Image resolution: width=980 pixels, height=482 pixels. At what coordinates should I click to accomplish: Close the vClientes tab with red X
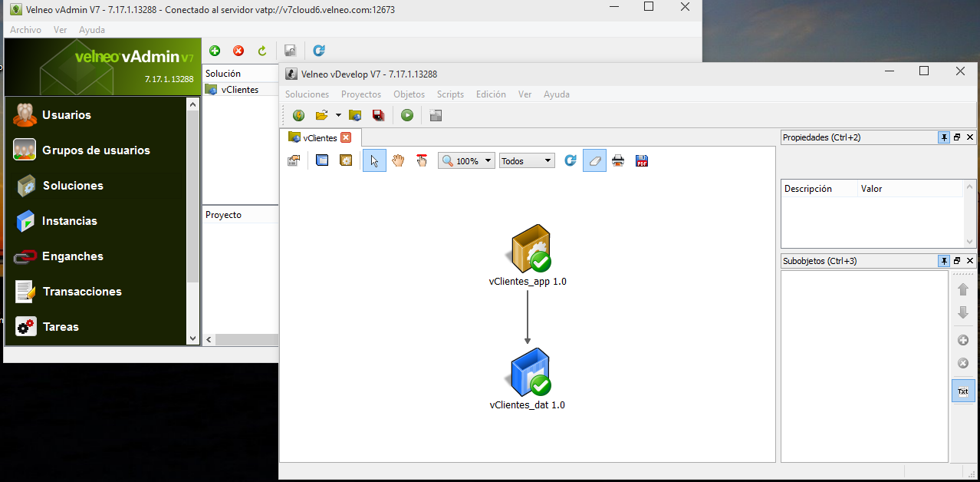point(346,137)
